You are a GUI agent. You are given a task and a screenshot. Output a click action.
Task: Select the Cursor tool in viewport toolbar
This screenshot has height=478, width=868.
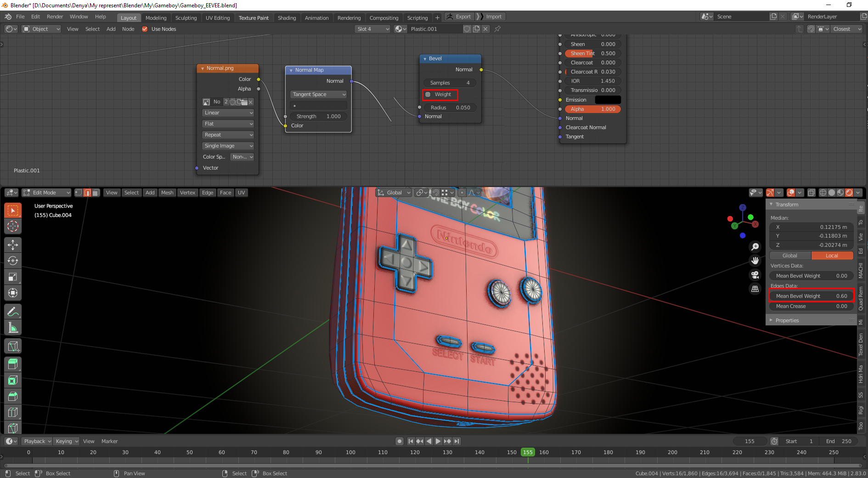13,226
